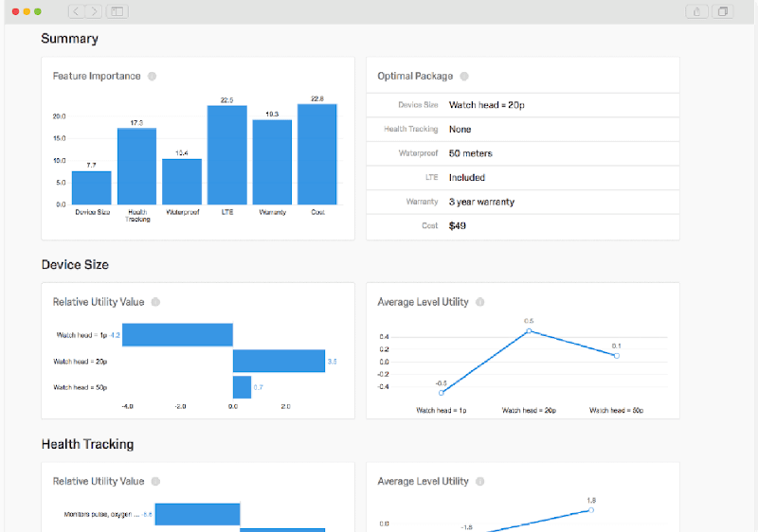Click the browser back arrow button

pos(76,11)
